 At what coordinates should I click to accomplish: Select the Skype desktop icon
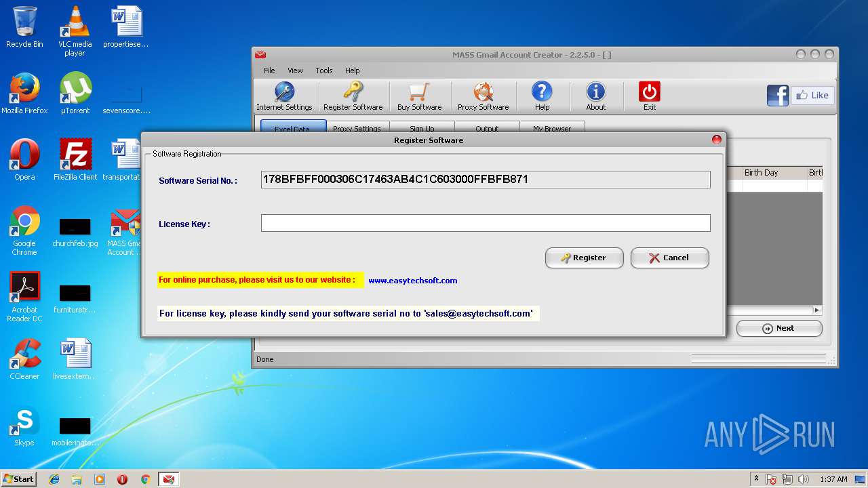[24, 426]
